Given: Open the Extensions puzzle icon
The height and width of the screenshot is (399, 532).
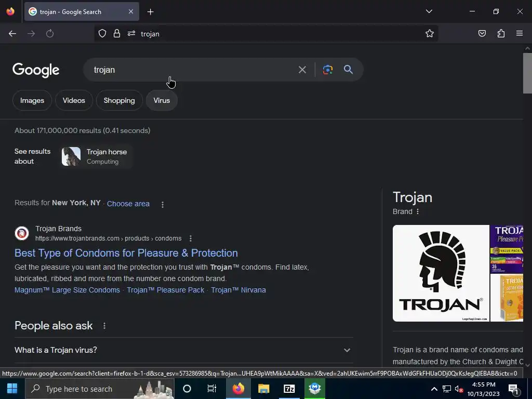Looking at the screenshot, I should tap(501, 34).
